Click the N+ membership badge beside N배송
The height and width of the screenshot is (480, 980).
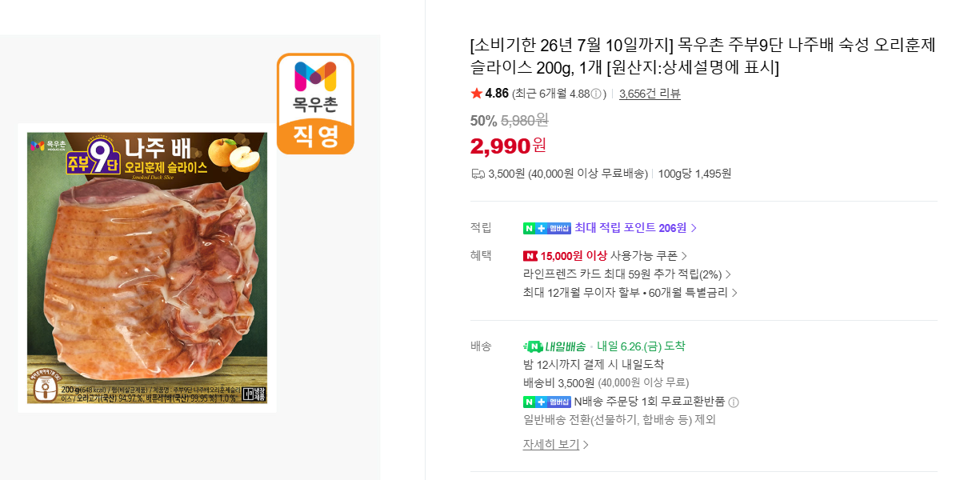546,402
